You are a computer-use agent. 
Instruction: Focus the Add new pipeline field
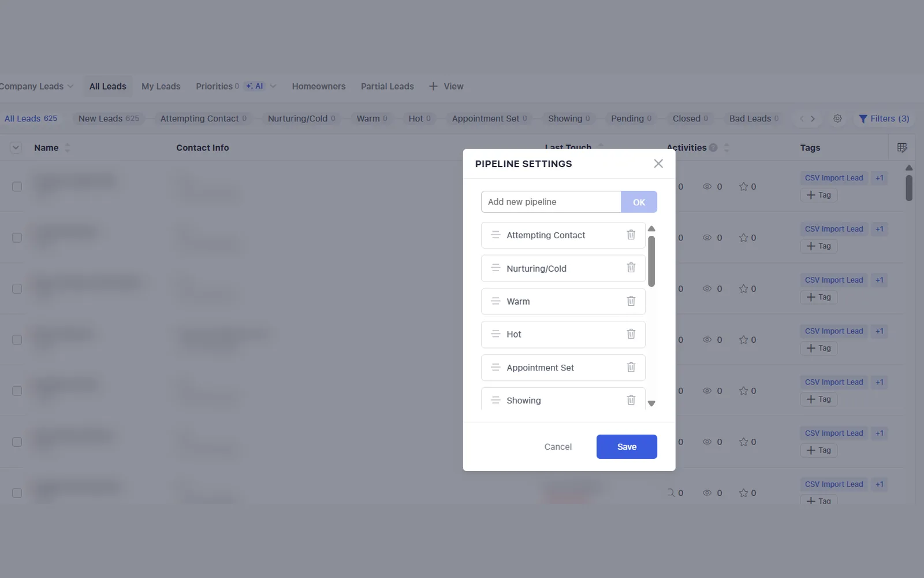click(551, 202)
